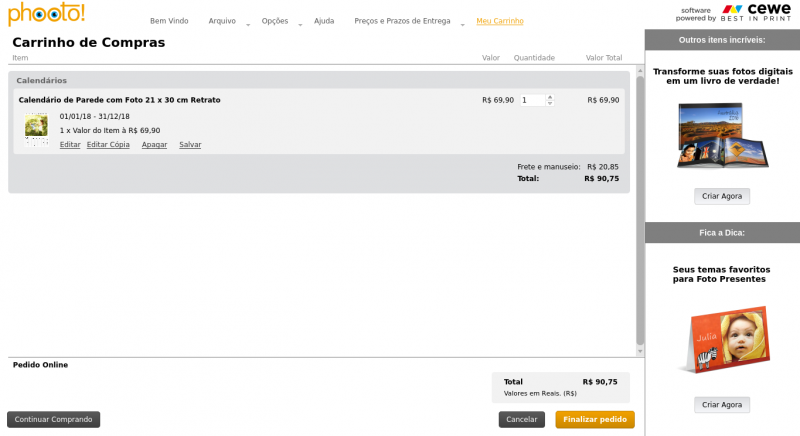Click the Salvar link
The image size is (800, 436).
click(190, 145)
